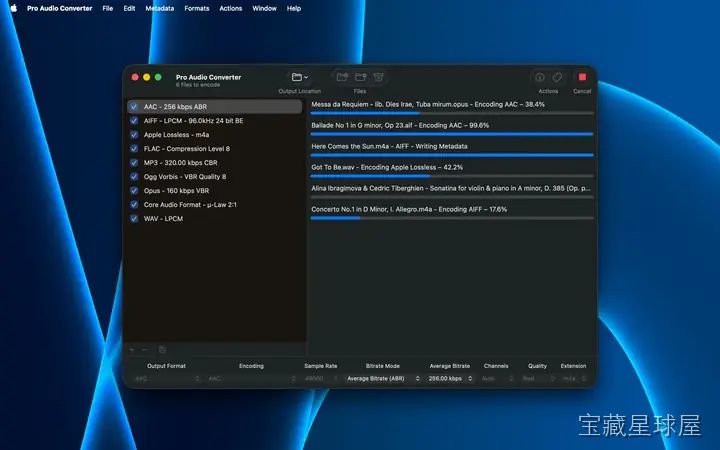
Task: Select the FLAC - Compression Level 8 row
Action: coord(214,149)
